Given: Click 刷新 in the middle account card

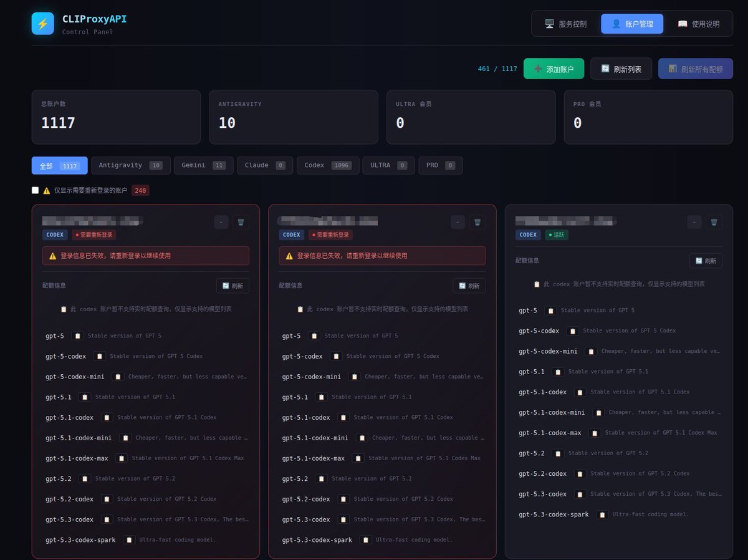Looking at the screenshot, I should pos(469,286).
